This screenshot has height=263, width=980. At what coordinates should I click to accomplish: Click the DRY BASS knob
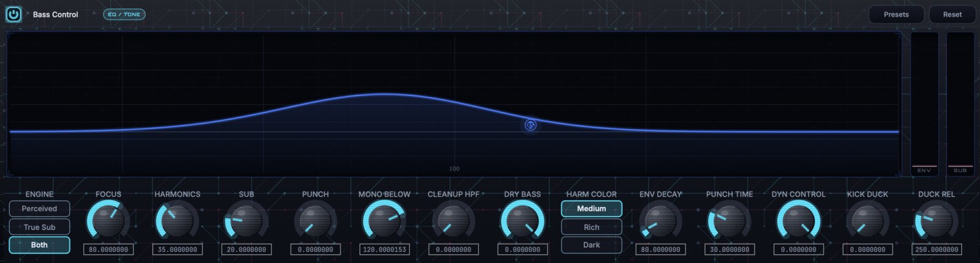coord(522,220)
